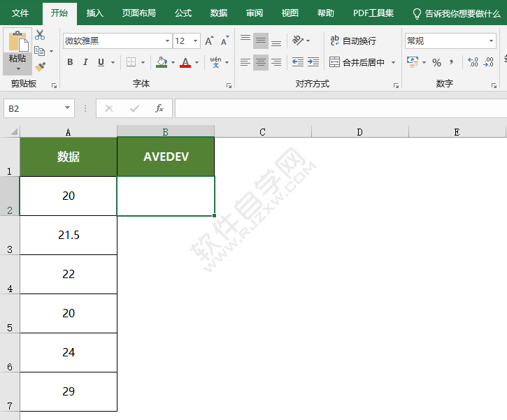The image size is (507, 420).
Task: Click the Insert Function fx button
Action: 159,108
